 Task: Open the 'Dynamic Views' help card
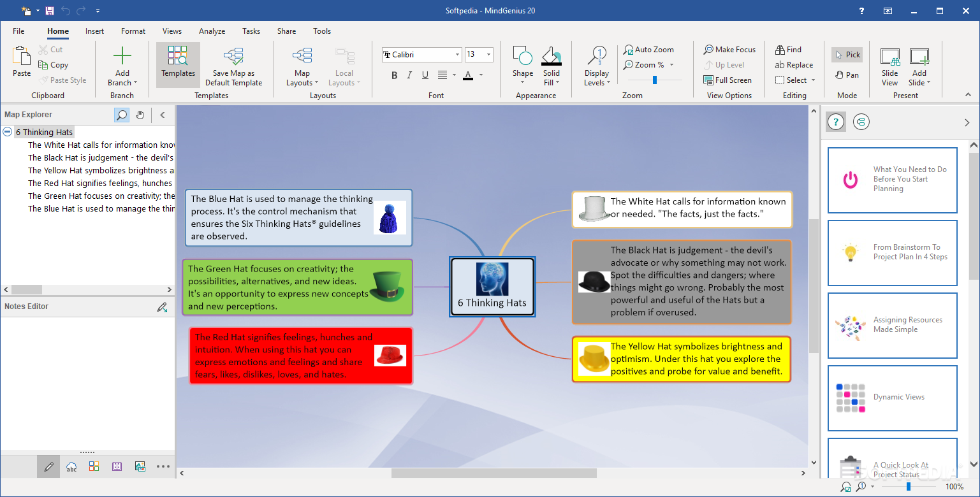(893, 398)
